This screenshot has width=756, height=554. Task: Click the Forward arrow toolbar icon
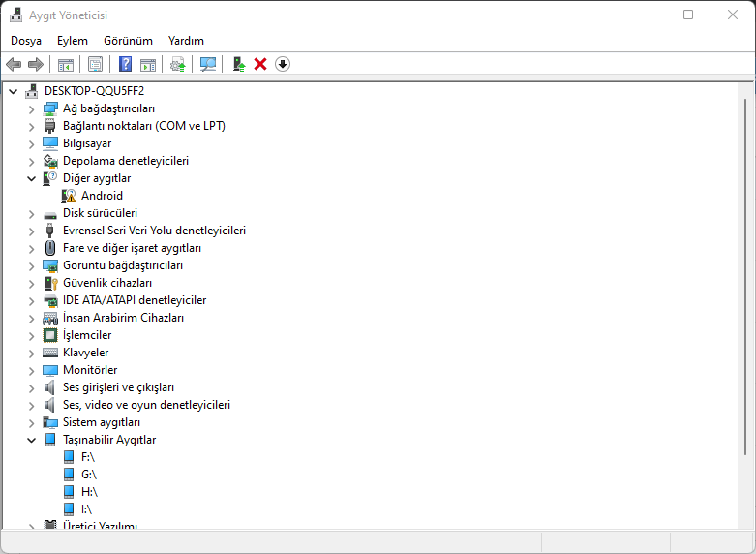(36, 64)
